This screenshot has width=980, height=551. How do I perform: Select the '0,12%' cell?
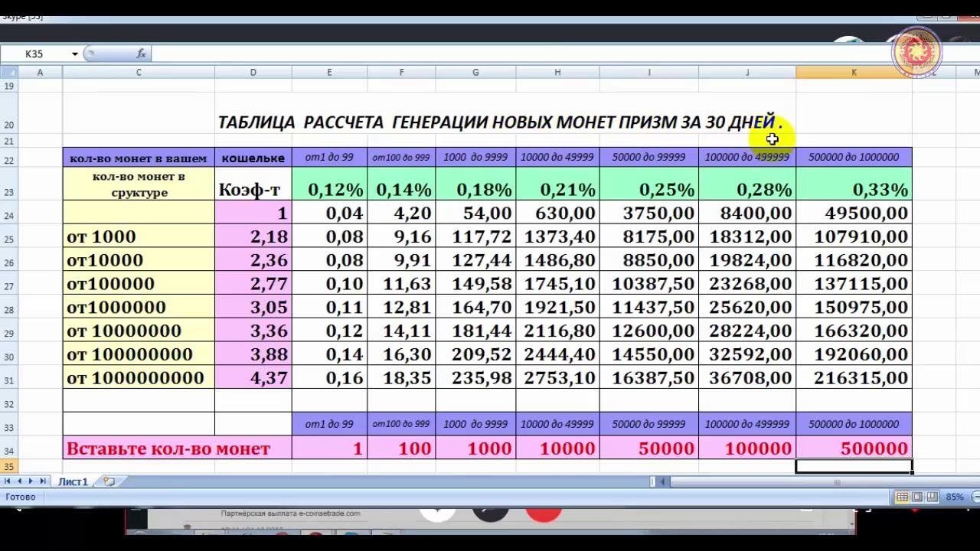click(329, 185)
